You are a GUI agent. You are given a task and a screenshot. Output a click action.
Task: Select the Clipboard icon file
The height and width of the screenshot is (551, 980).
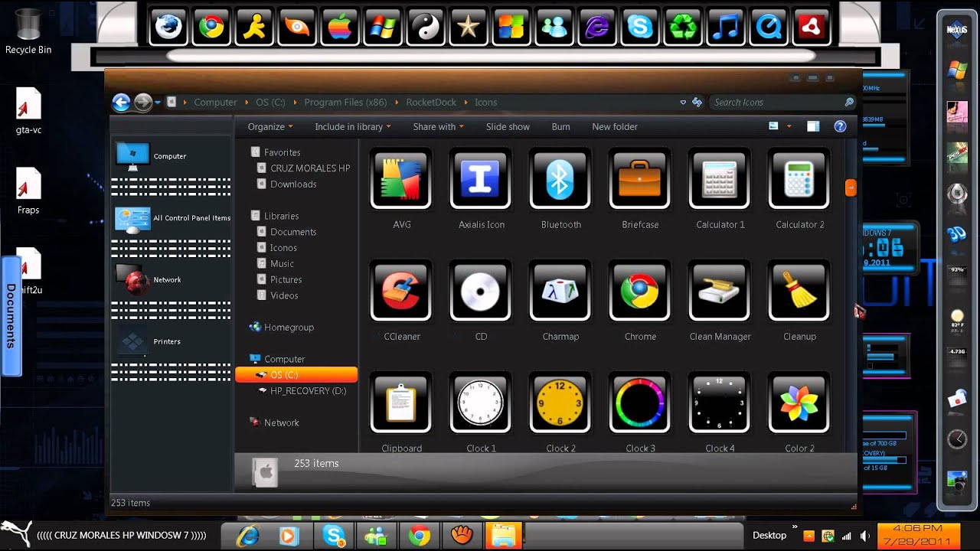click(x=401, y=411)
